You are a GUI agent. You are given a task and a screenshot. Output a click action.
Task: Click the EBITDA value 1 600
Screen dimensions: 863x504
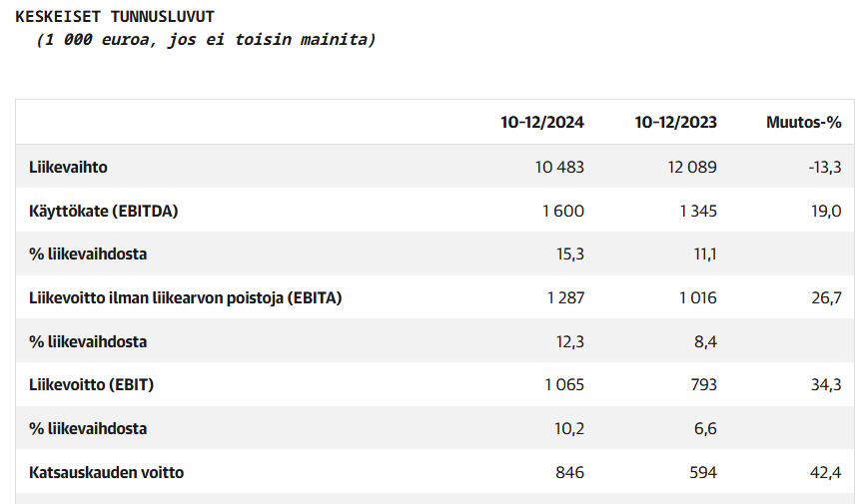564,211
